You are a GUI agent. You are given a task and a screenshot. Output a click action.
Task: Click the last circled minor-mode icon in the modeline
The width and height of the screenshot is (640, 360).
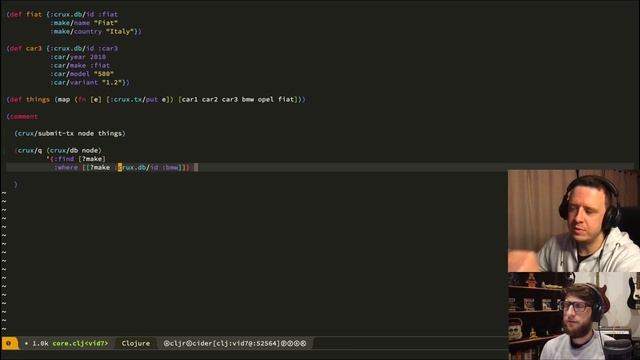tap(303, 344)
